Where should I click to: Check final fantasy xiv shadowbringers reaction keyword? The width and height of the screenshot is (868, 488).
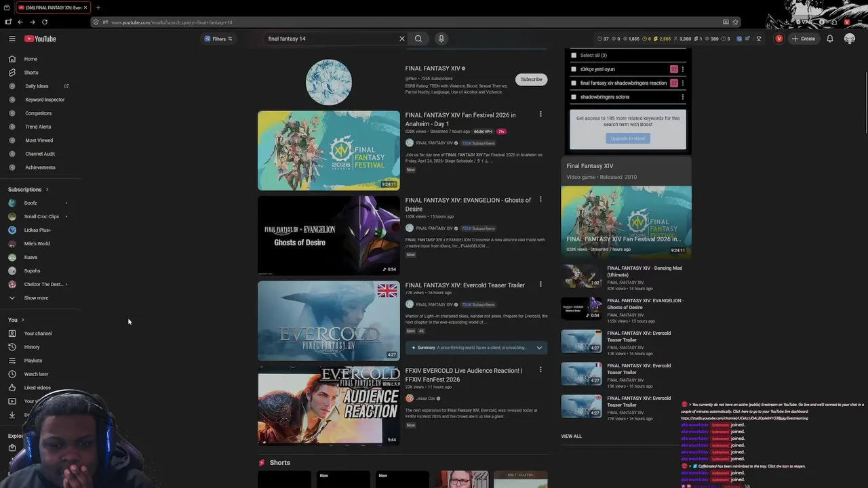574,83
